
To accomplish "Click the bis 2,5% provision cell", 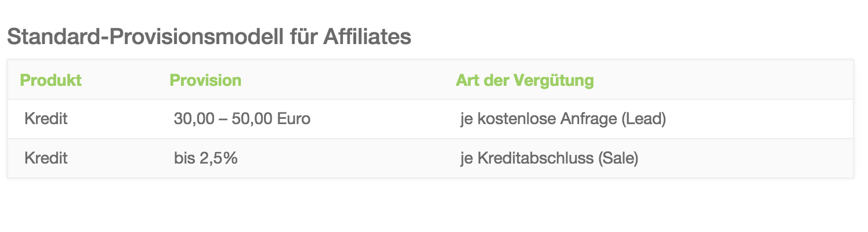I will click(x=206, y=158).
